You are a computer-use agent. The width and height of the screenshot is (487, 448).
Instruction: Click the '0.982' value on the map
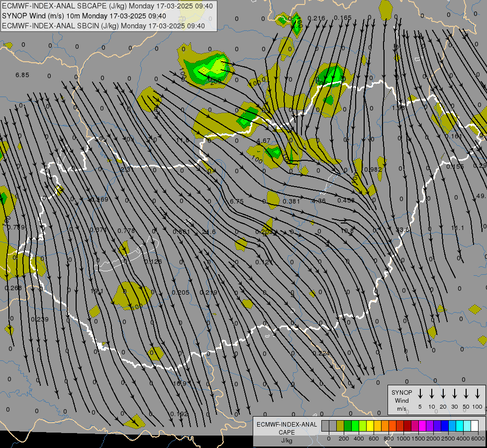tap(373, 169)
